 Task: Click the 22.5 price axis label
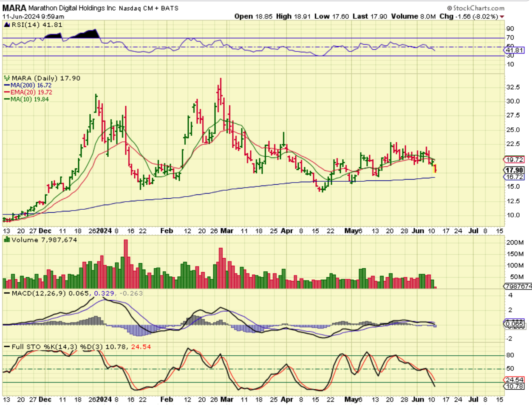coord(513,144)
